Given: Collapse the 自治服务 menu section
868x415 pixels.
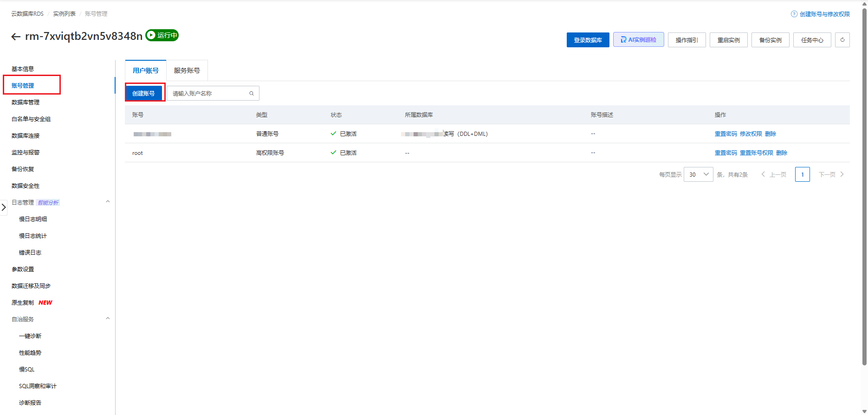Looking at the screenshot, I should click(108, 319).
